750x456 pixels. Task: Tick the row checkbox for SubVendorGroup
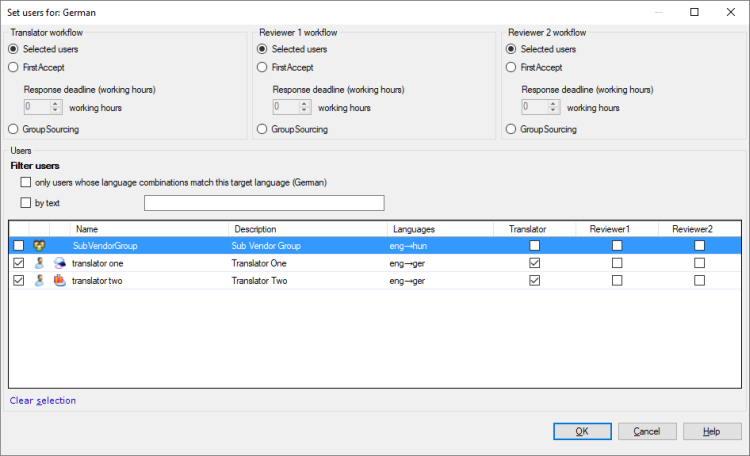[18, 246]
